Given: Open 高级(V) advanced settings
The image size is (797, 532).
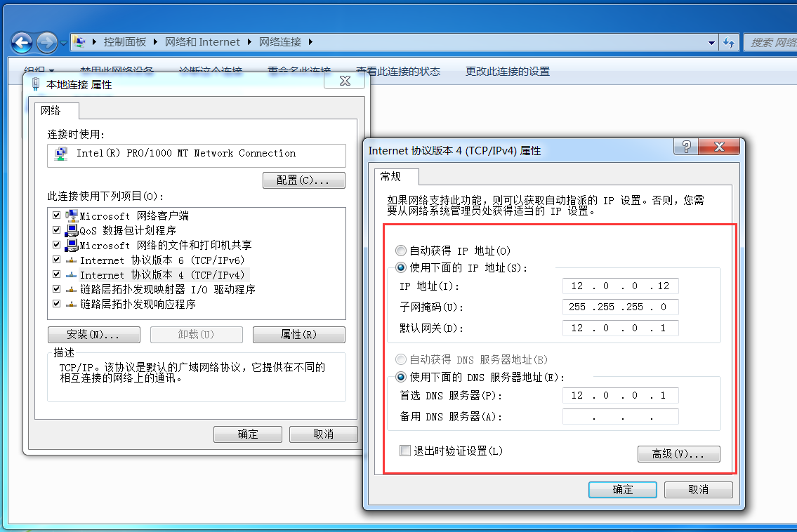Looking at the screenshot, I should (x=678, y=453).
